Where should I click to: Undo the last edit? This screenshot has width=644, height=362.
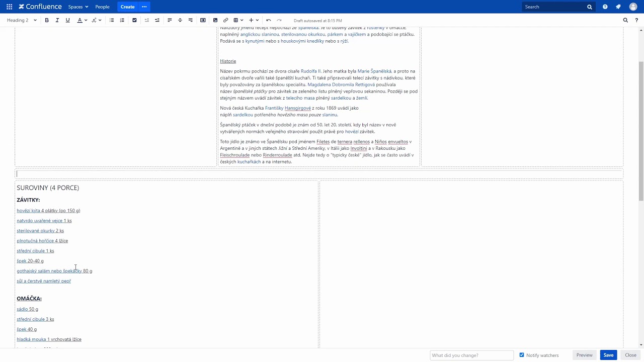(269, 20)
